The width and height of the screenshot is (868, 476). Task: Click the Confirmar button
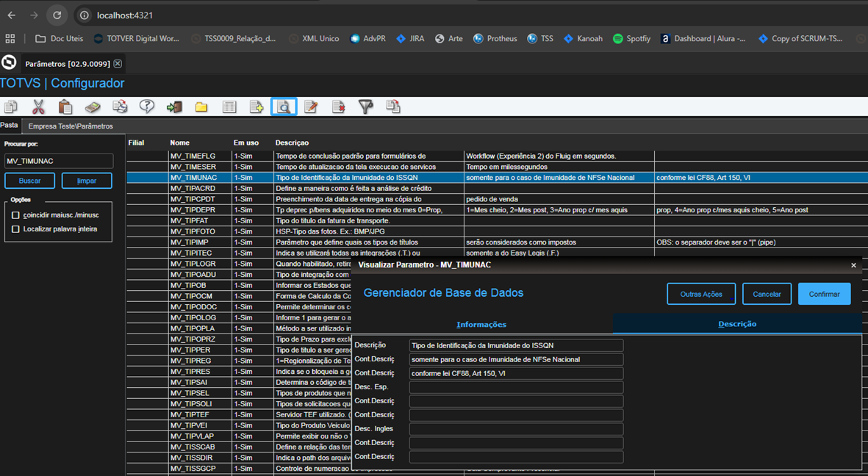pyautogui.click(x=824, y=294)
